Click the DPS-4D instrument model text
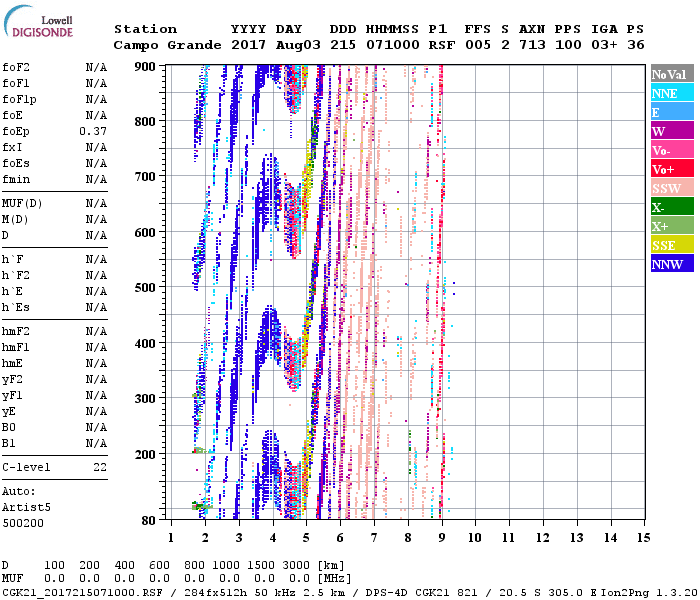This screenshot has width=700, height=600. [x=387, y=593]
